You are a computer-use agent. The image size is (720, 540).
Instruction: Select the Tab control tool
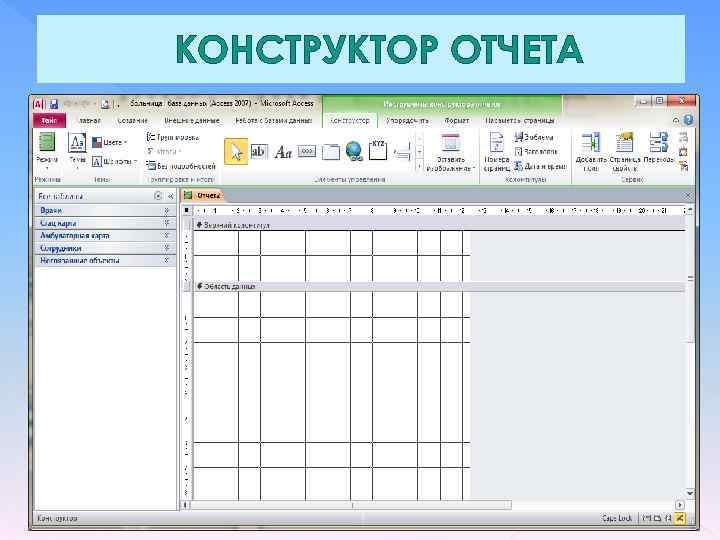(331, 152)
